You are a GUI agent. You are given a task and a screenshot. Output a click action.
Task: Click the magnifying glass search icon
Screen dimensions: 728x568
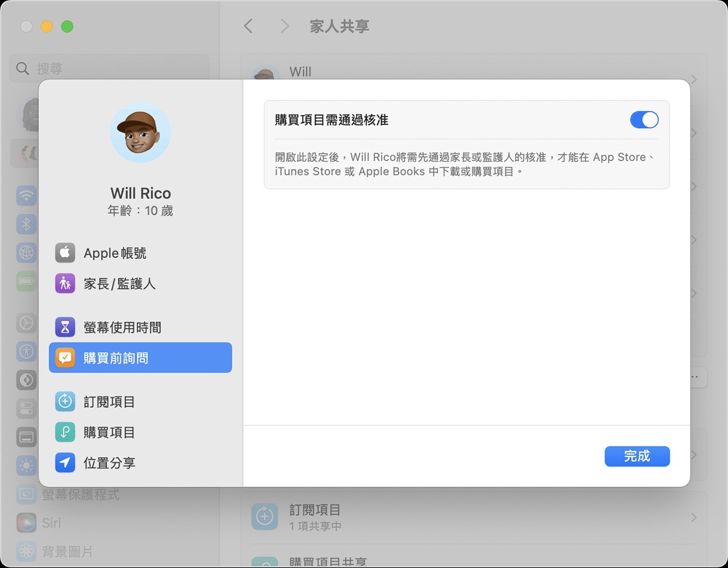[22, 69]
